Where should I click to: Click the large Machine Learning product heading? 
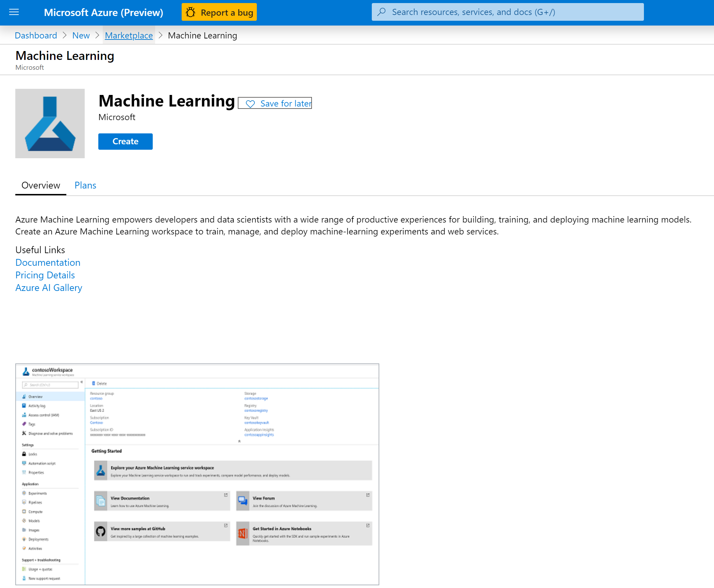coord(167,101)
